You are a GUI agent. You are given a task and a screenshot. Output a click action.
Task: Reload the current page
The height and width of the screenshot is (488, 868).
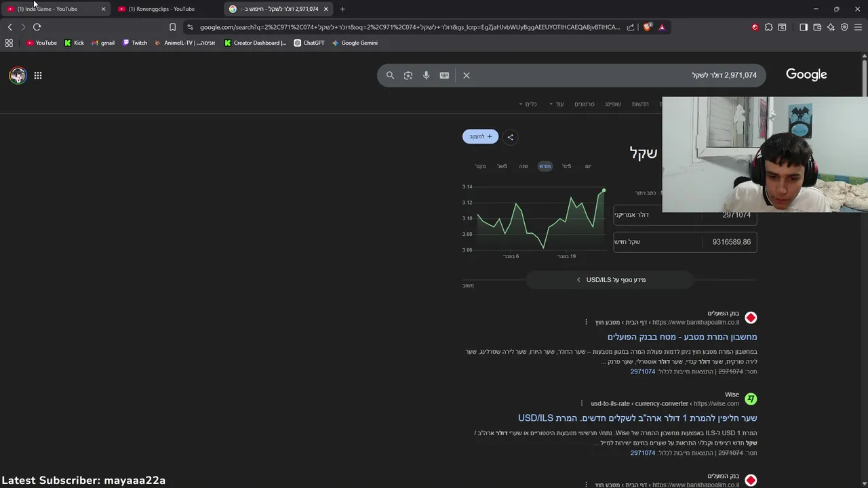(37, 27)
